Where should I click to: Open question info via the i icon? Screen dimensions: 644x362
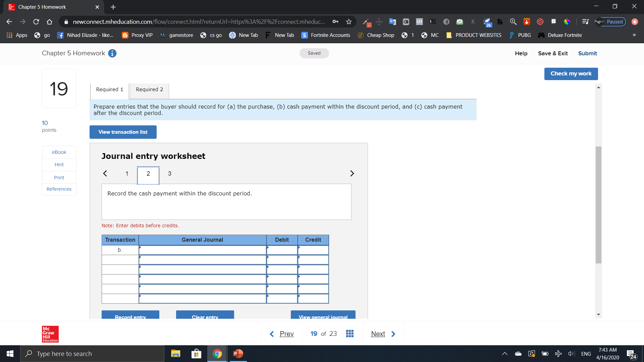[112, 53]
